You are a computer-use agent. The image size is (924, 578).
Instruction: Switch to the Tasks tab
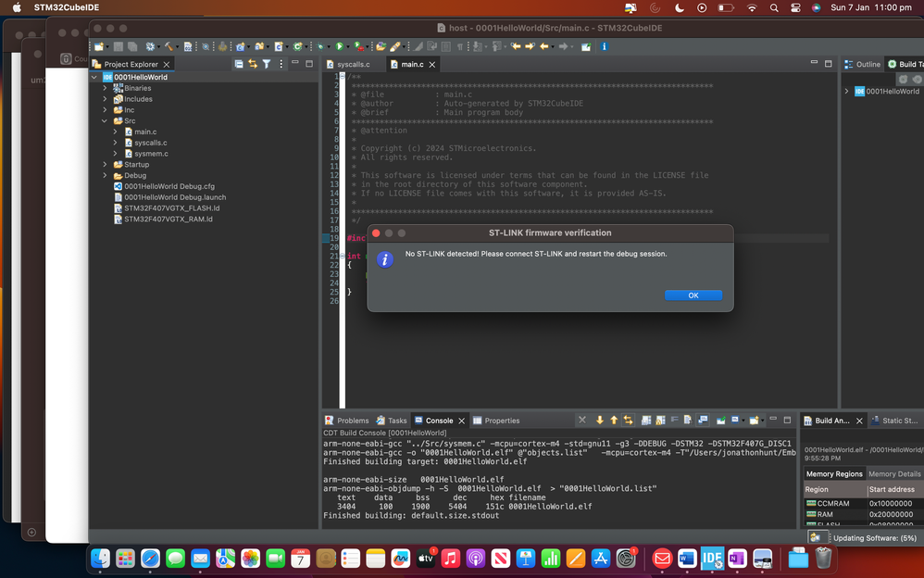tap(392, 421)
